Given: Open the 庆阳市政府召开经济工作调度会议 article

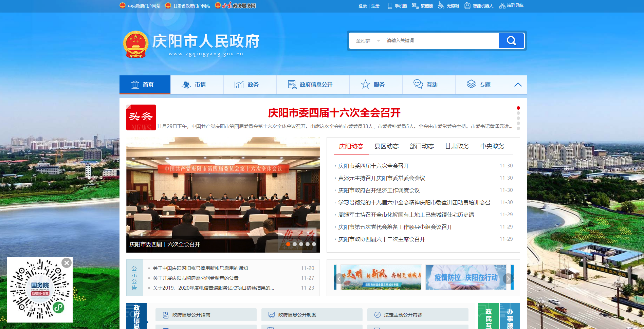Looking at the screenshot, I should tap(379, 190).
